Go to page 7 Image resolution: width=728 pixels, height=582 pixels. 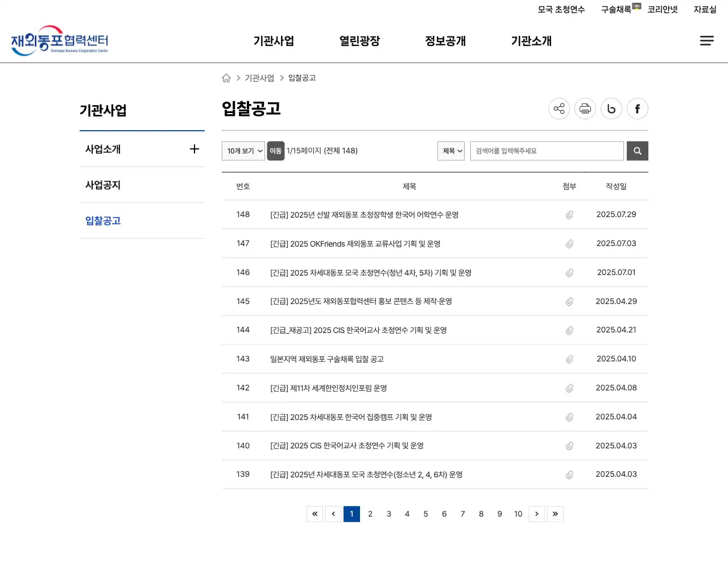(x=463, y=514)
